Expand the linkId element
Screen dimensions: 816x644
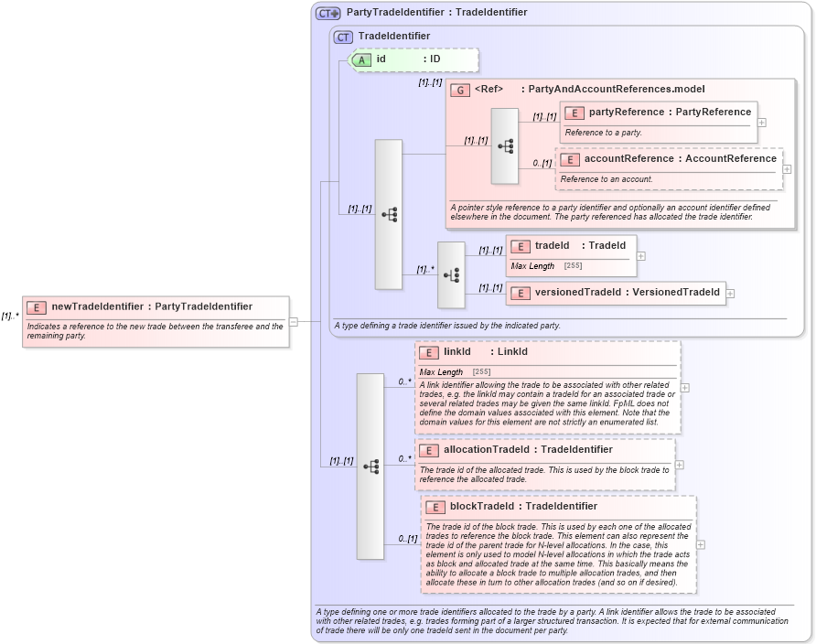tap(685, 388)
